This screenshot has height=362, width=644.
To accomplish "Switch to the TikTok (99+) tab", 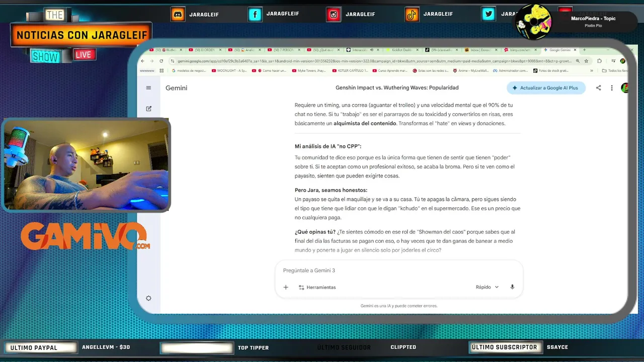I will click(442, 50).
